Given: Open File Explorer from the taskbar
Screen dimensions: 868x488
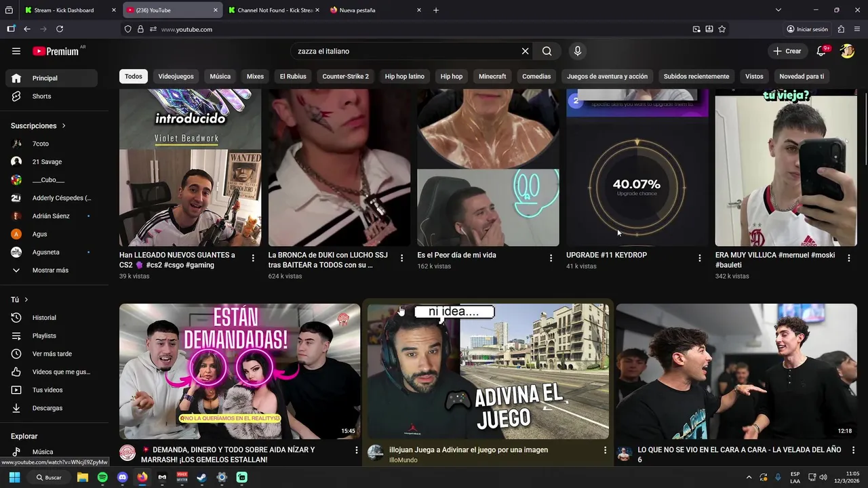Looking at the screenshot, I should pyautogui.click(x=83, y=477).
